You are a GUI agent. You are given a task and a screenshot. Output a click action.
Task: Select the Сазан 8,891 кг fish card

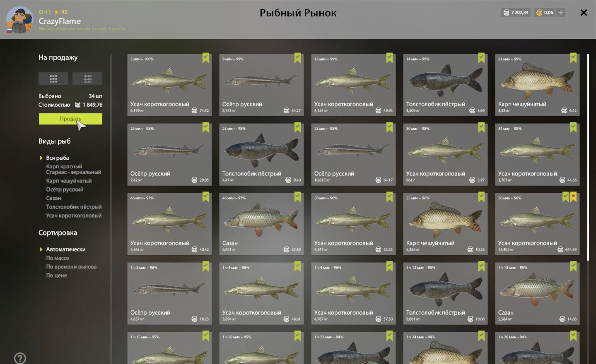261,224
